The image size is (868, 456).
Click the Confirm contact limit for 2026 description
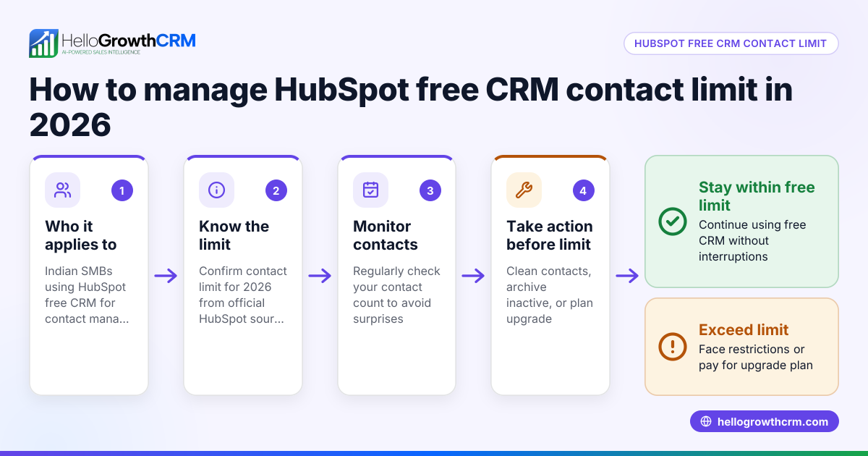click(243, 295)
